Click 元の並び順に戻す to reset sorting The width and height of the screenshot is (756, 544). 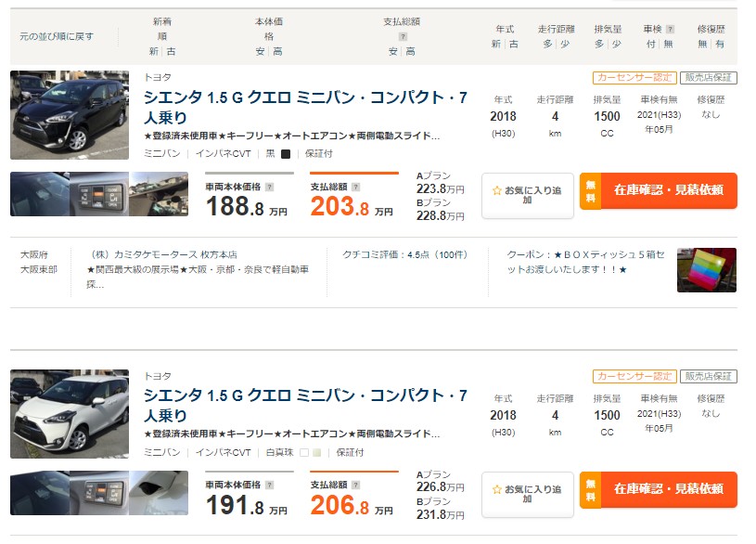point(57,37)
